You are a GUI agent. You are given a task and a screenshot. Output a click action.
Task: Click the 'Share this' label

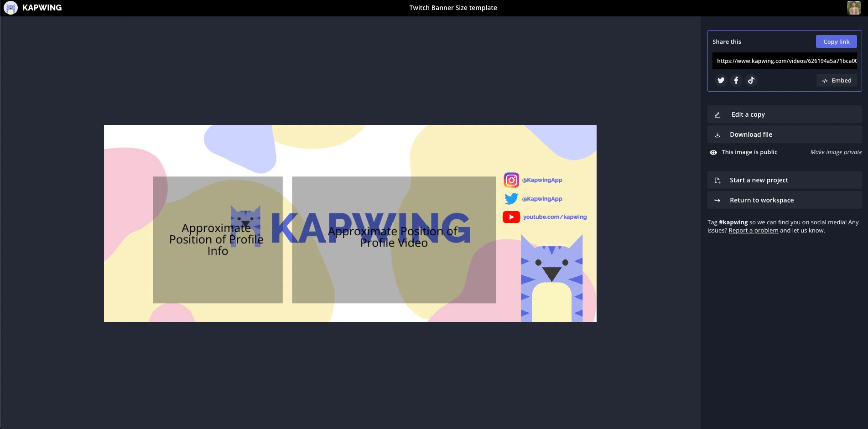[x=727, y=41]
